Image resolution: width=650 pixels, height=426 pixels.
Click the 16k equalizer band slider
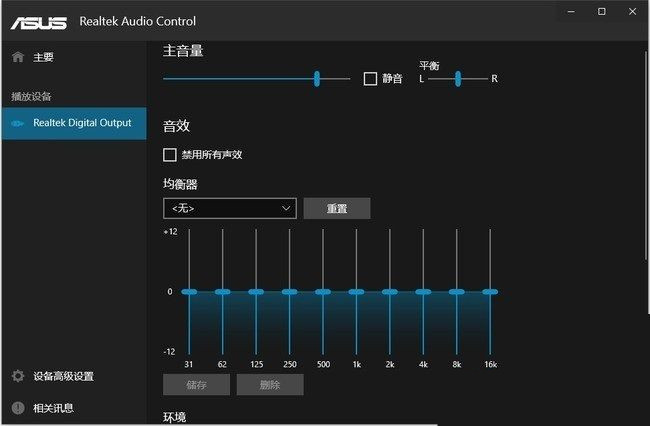click(x=489, y=291)
